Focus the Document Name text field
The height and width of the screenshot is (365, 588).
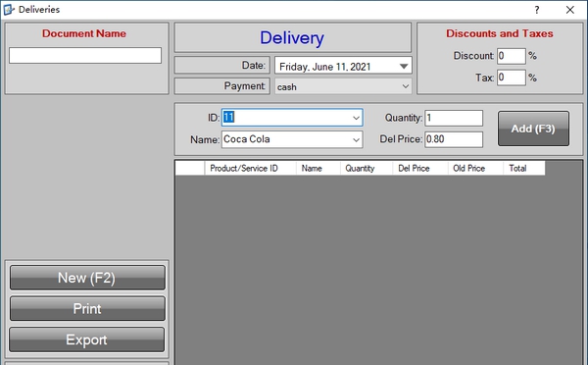click(x=85, y=55)
